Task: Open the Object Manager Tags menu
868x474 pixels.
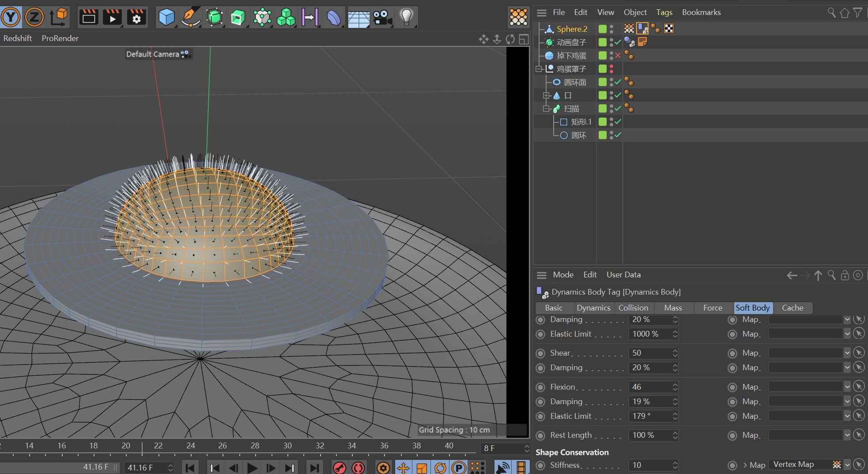Action: click(x=664, y=12)
